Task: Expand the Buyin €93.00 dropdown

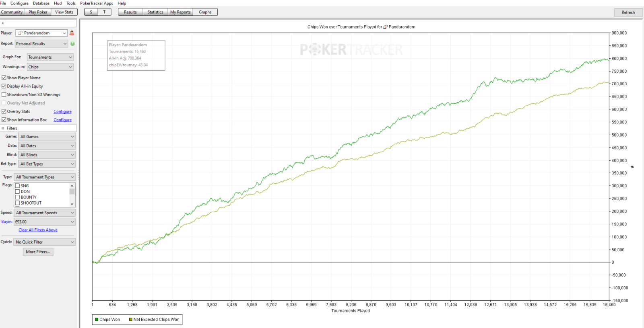Action: pyautogui.click(x=45, y=222)
